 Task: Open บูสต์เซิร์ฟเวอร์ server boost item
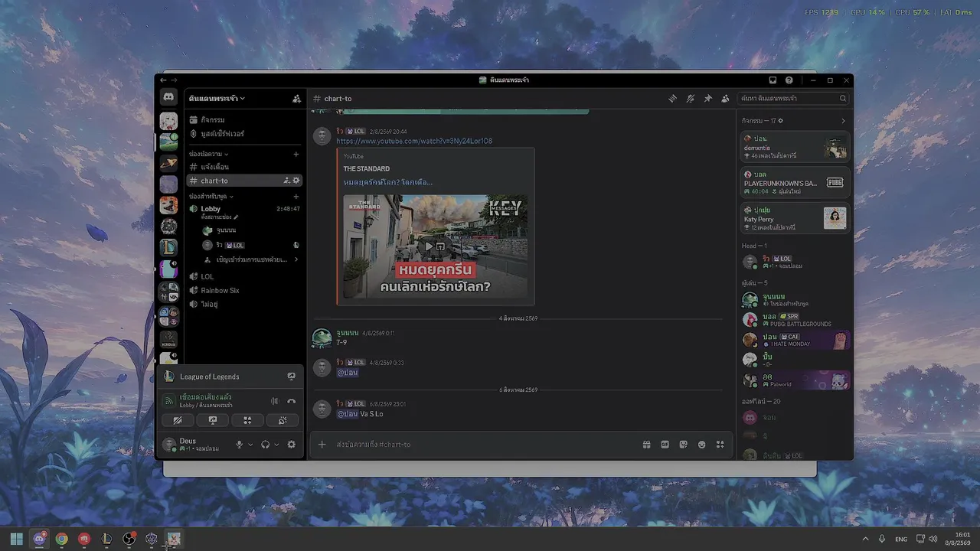click(244, 134)
